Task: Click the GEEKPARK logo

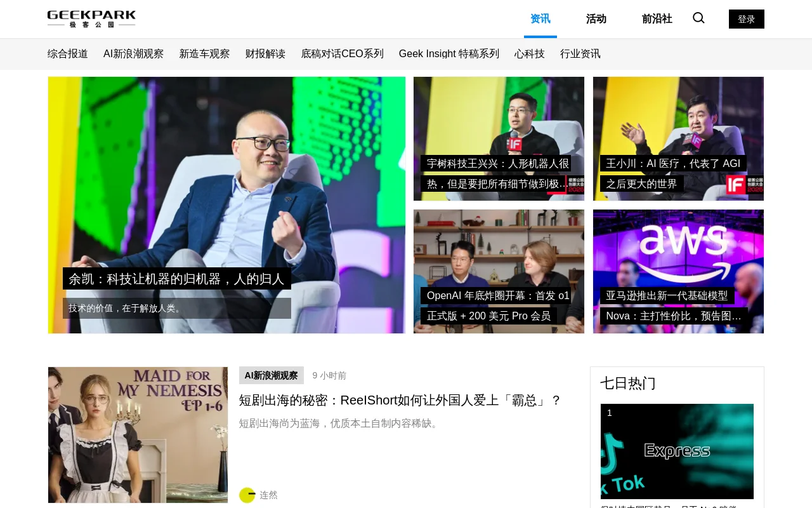Action: coord(91,18)
